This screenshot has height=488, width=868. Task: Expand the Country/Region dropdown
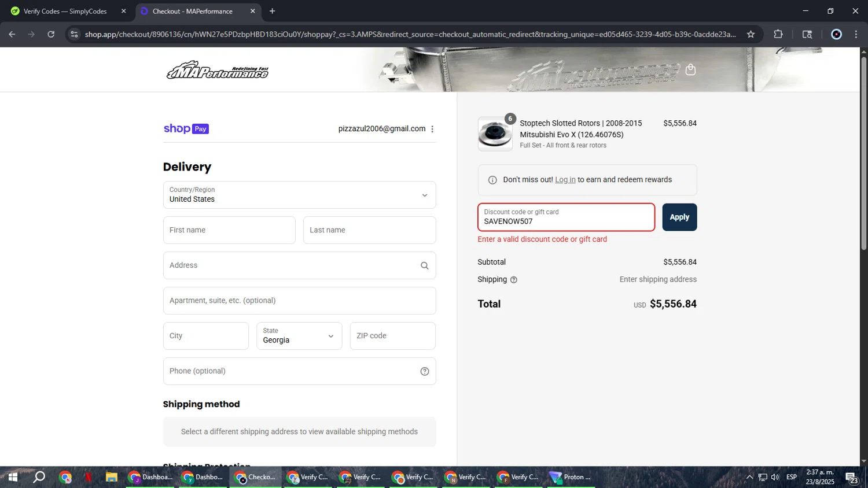click(300, 195)
